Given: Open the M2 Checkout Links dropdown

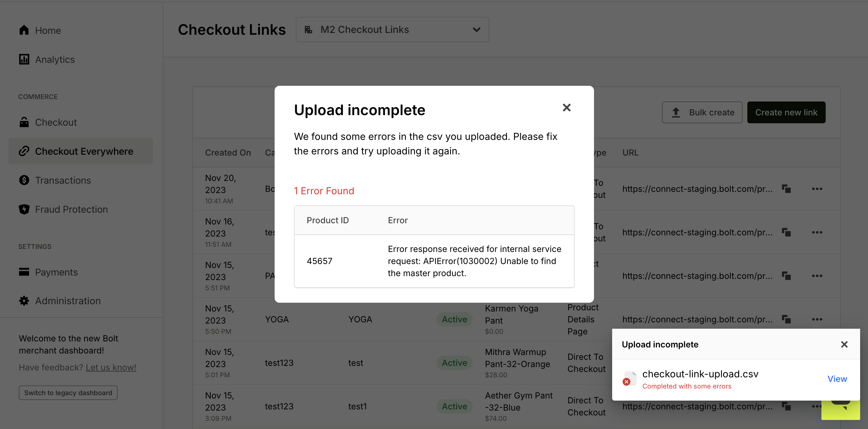Looking at the screenshot, I should coord(392,30).
